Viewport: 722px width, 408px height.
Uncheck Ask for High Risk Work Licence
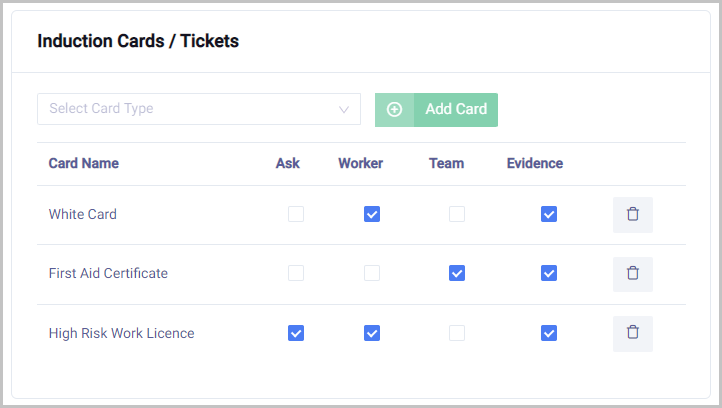click(x=296, y=333)
